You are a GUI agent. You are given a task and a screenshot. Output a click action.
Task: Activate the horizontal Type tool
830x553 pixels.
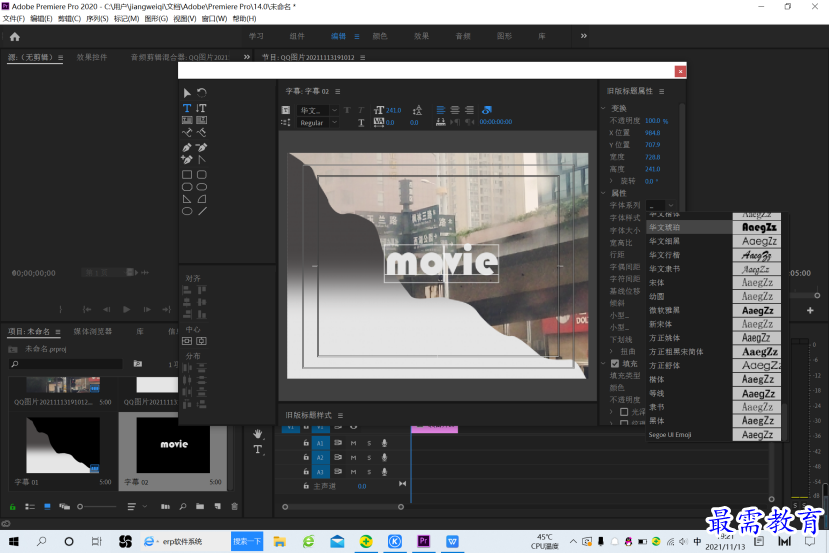pos(187,108)
